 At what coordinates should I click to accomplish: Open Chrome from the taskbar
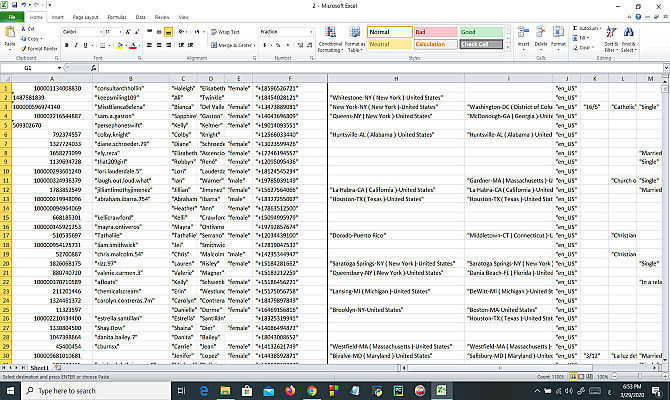(312, 391)
